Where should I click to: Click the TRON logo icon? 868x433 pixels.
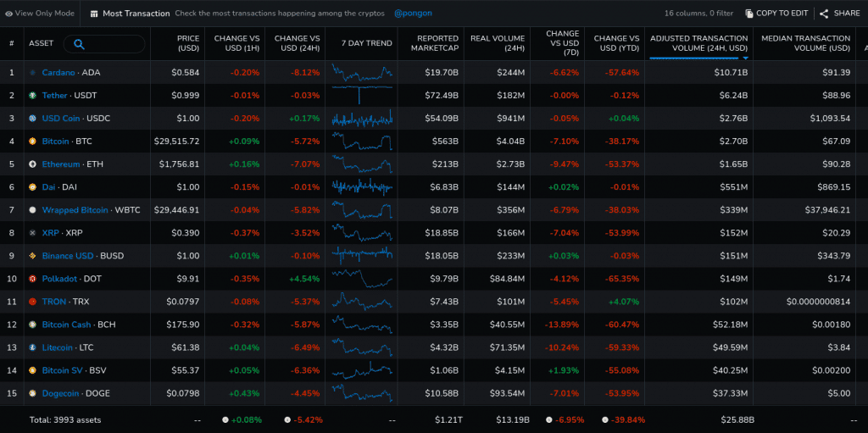click(x=32, y=302)
